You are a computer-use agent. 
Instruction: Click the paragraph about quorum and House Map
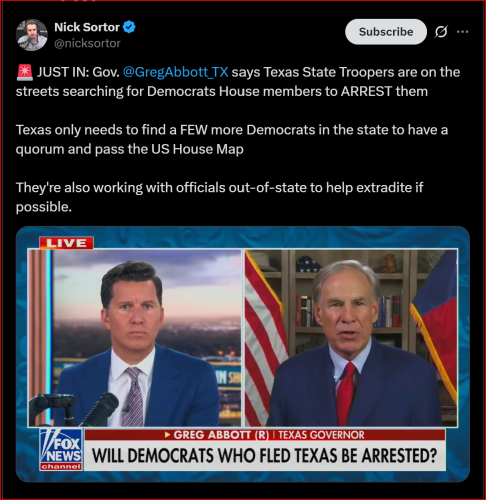232,139
